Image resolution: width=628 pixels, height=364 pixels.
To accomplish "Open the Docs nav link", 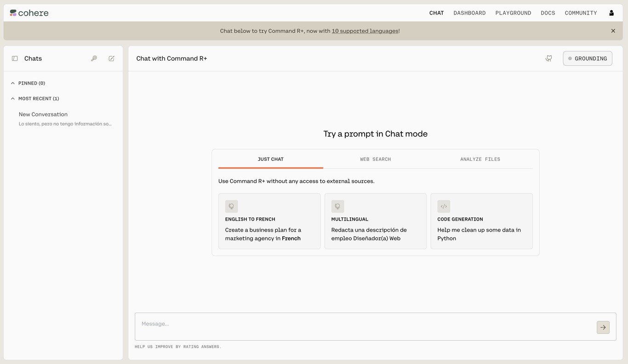I will point(548,13).
